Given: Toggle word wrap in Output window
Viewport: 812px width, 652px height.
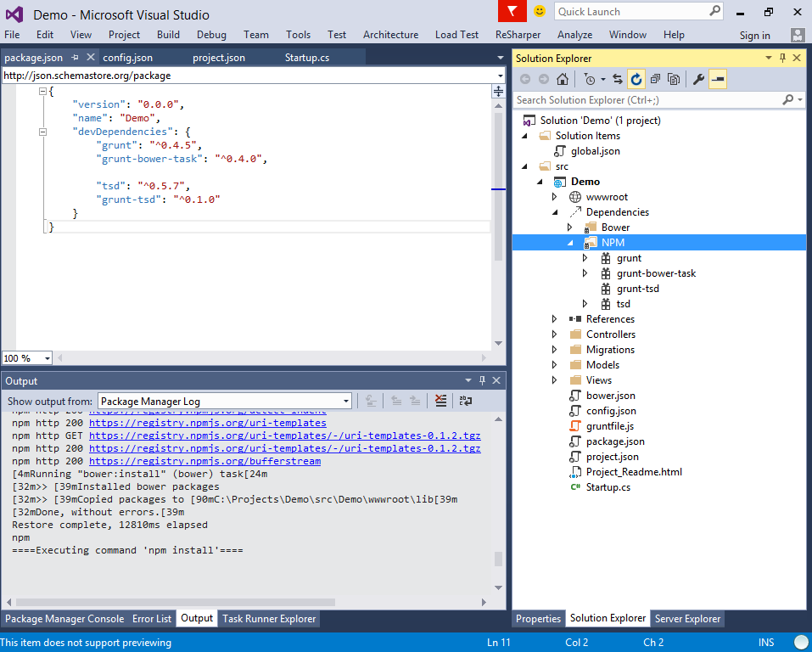Looking at the screenshot, I should pos(465,401).
